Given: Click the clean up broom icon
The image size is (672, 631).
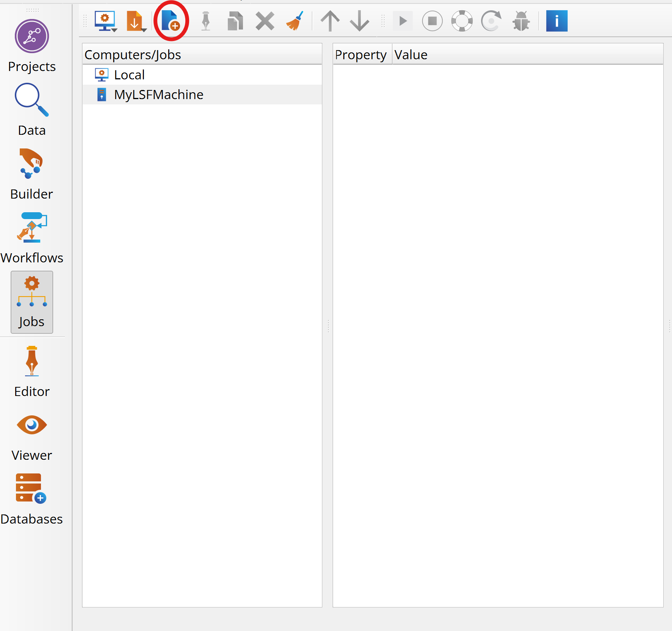Looking at the screenshot, I should [x=295, y=21].
